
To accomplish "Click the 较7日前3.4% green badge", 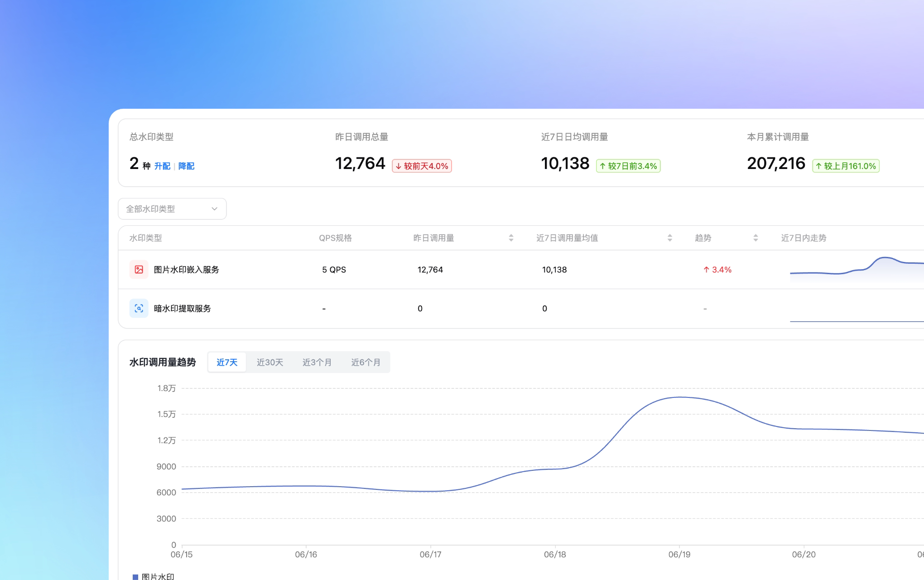I will 628,166.
